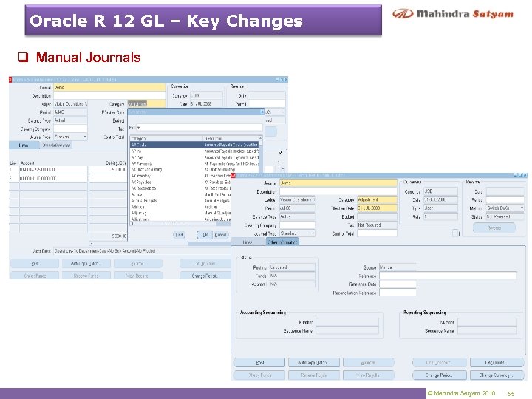Click Check Funds in the front window

259,375
